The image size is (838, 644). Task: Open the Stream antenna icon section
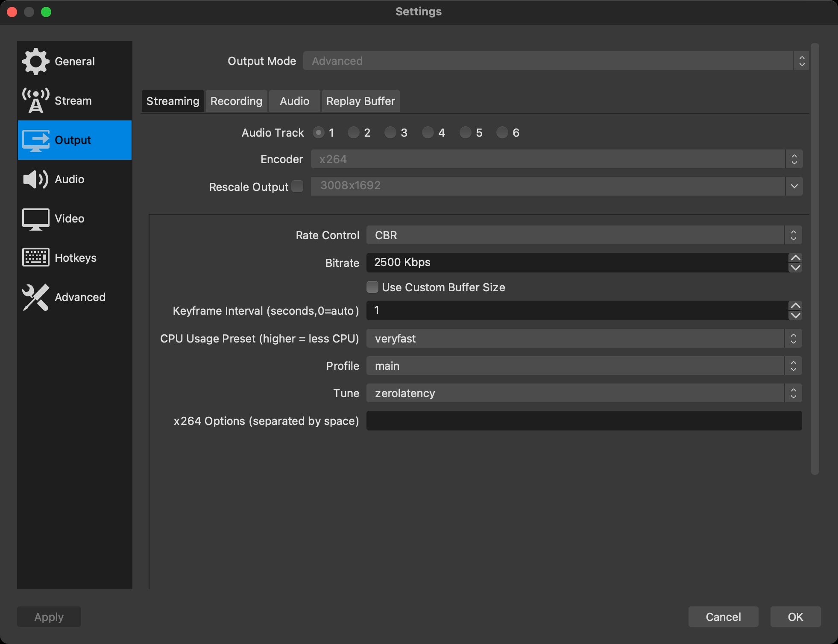pos(35,101)
